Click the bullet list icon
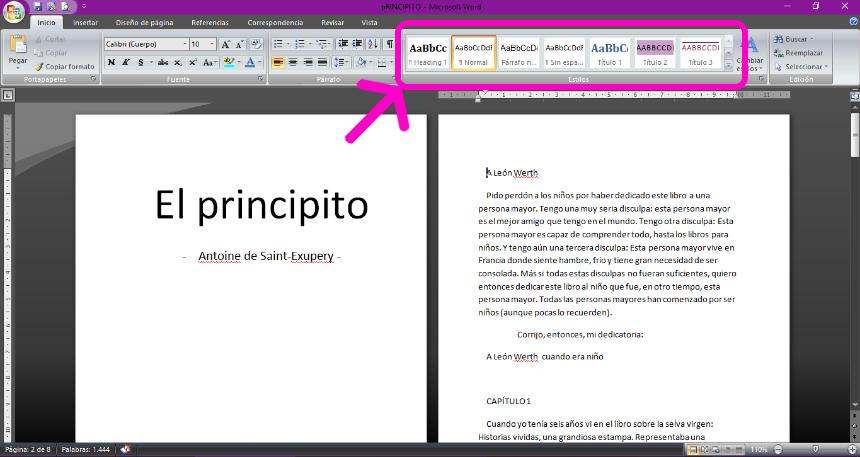The image size is (860, 457). 279,44
